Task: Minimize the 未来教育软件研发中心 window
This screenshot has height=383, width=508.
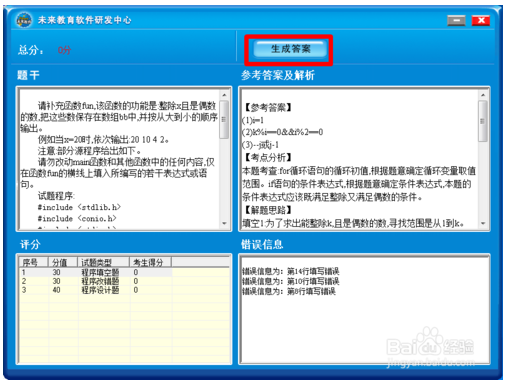Action: coord(456,20)
